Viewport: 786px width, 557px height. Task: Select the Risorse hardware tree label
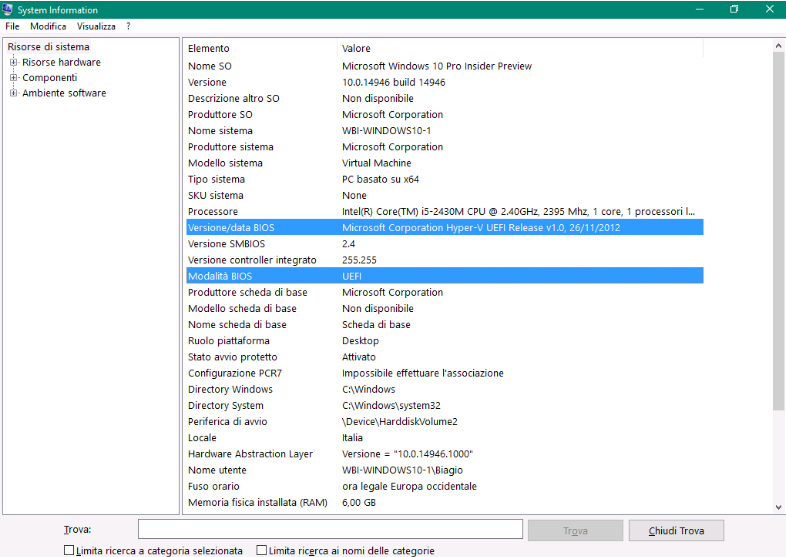click(61, 62)
